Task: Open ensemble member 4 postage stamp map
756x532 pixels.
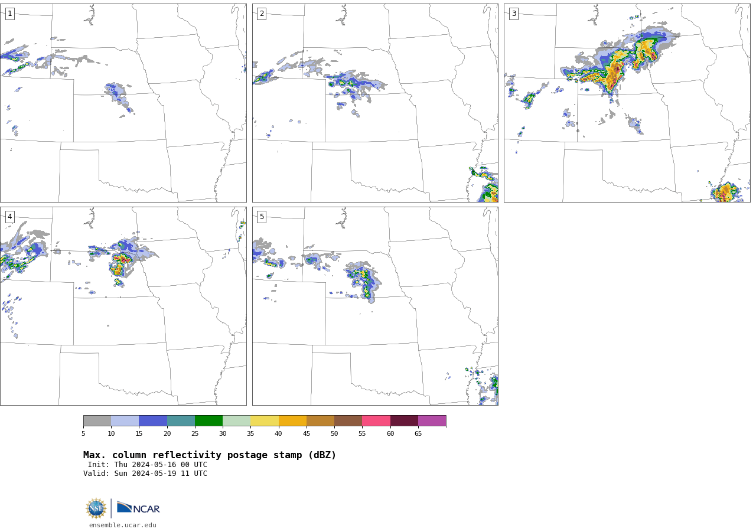Action: (x=123, y=306)
